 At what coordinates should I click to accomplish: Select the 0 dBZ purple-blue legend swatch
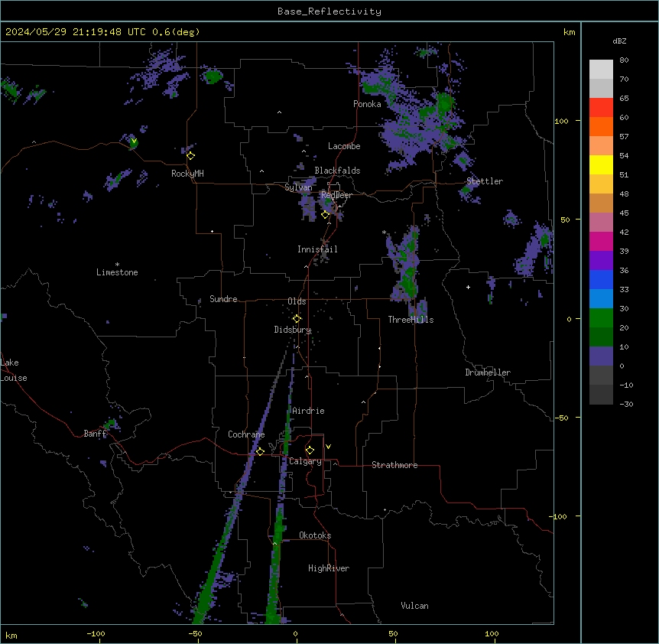pos(601,356)
